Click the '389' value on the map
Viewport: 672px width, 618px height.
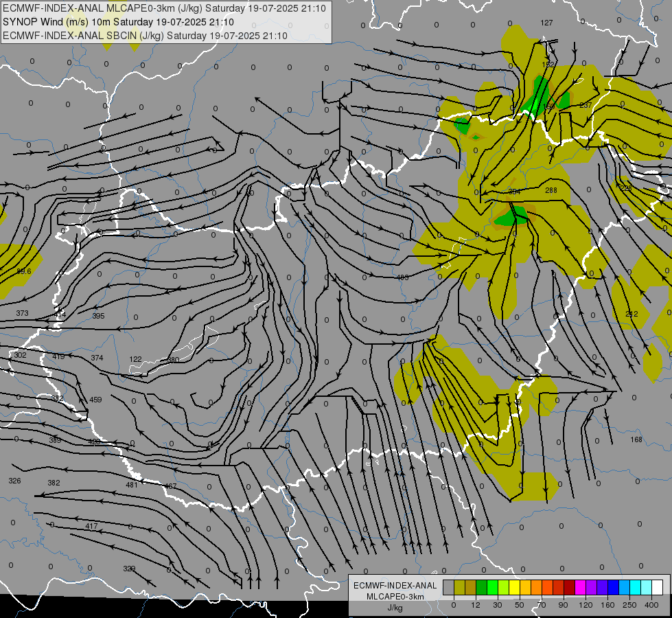point(54,440)
